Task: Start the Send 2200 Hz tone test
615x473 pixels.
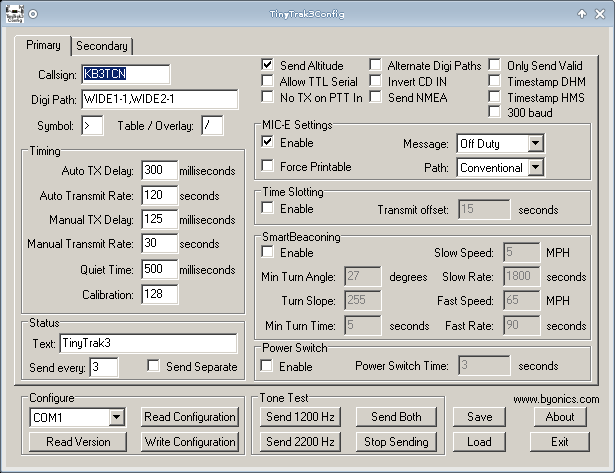Action: [x=300, y=442]
